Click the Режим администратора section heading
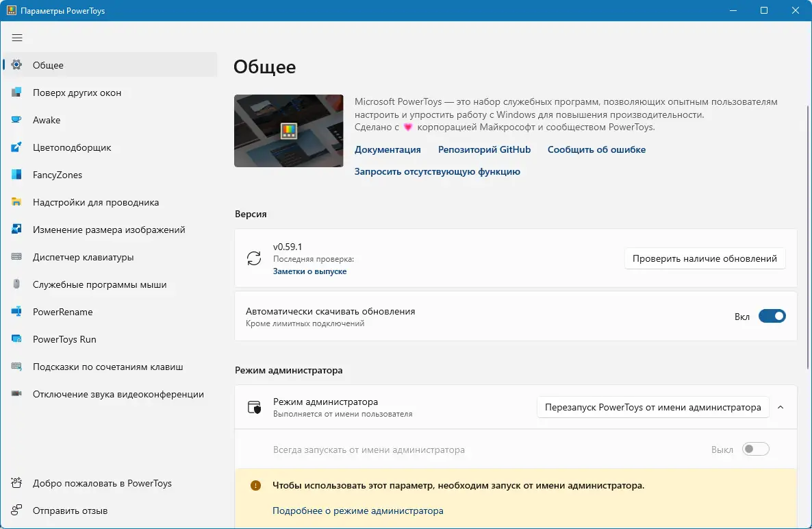The image size is (812, 529). point(288,370)
